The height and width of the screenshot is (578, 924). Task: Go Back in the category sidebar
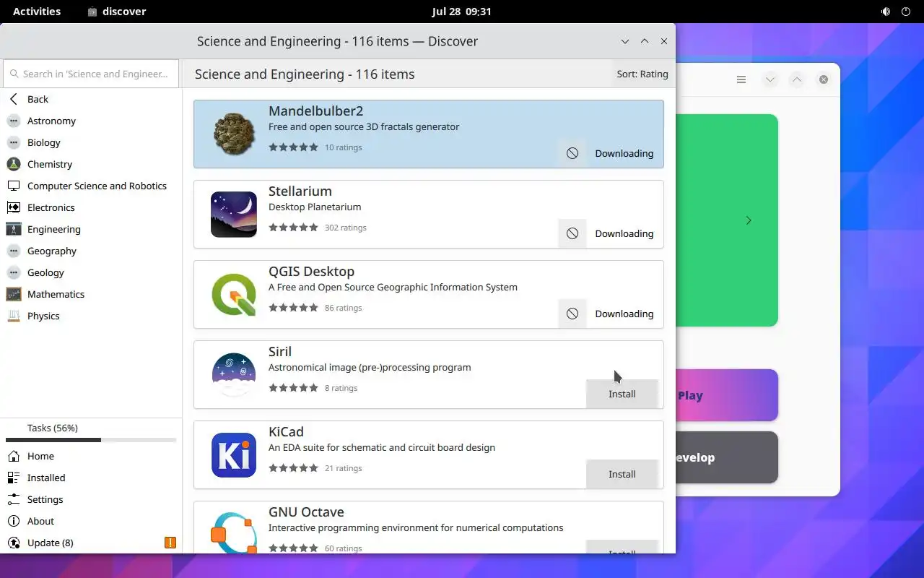click(x=91, y=99)
